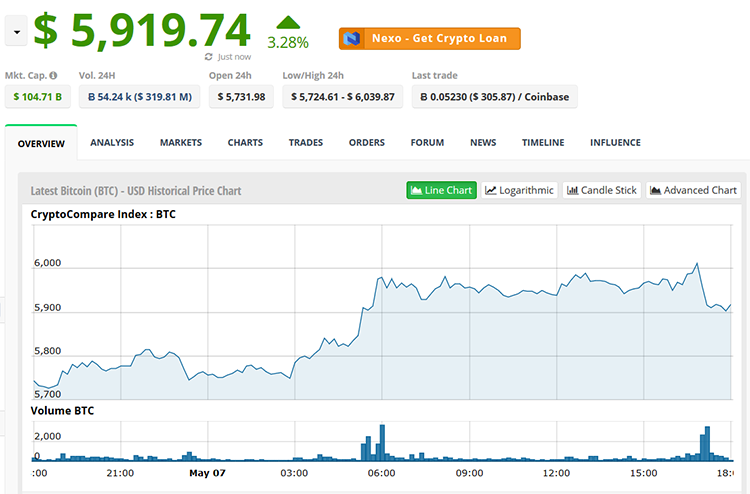Viewport: 750px width, 494px height.
Task: Switch chart to Candle Stick
Action: pos(602,190)
